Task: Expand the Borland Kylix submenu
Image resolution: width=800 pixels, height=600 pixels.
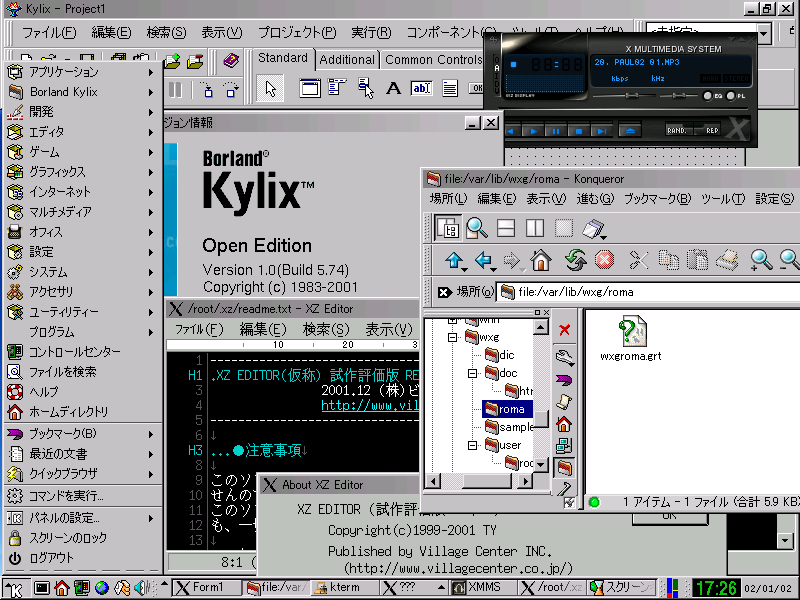Action: click(82, 92)
